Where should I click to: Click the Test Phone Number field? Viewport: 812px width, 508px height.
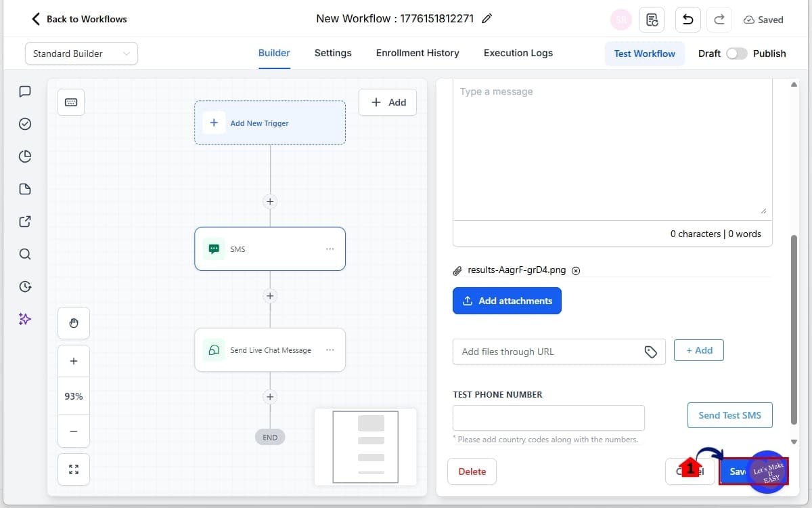pos(548,418)
